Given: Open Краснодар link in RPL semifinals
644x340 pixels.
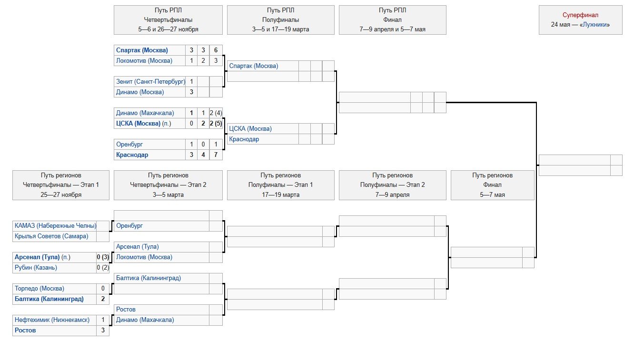Looking at the screenshot, I should (x=244, y=139).
